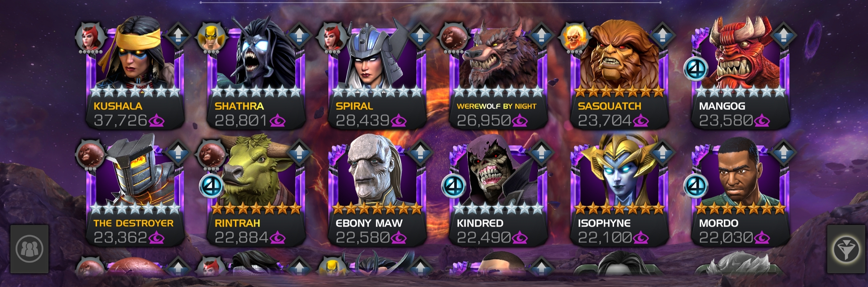Tap the Fantastic Four badge on Kindred
Image resolution: width=868 pixels, height=287 pixels.
point(454,186)
